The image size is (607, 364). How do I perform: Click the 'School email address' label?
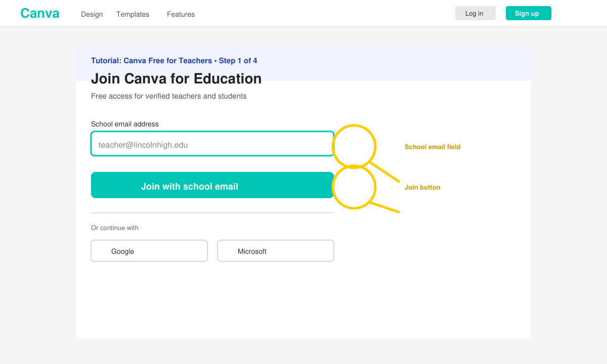tap(125, 124)
